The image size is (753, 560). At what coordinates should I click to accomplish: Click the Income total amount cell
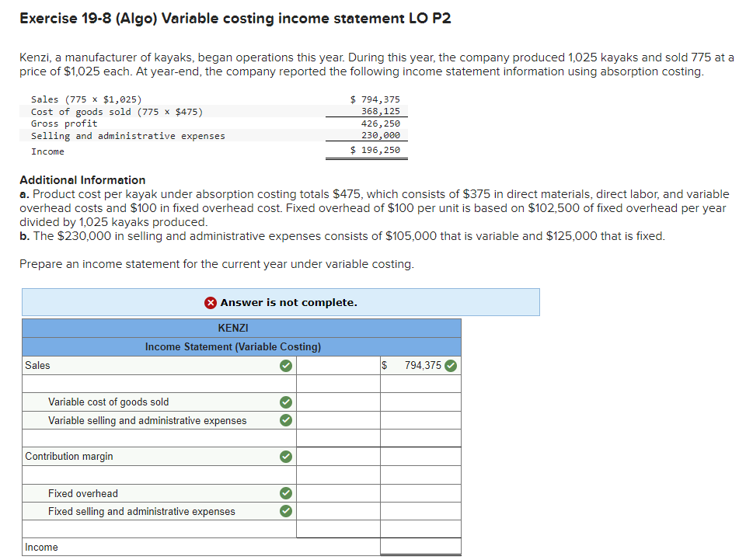pos(420,547)
